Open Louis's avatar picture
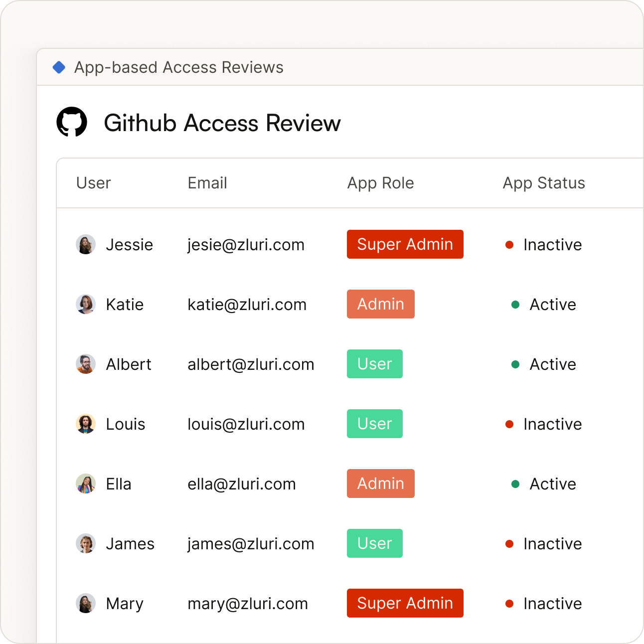The width and height of the screenshot is (644, 644). point(86,424)
